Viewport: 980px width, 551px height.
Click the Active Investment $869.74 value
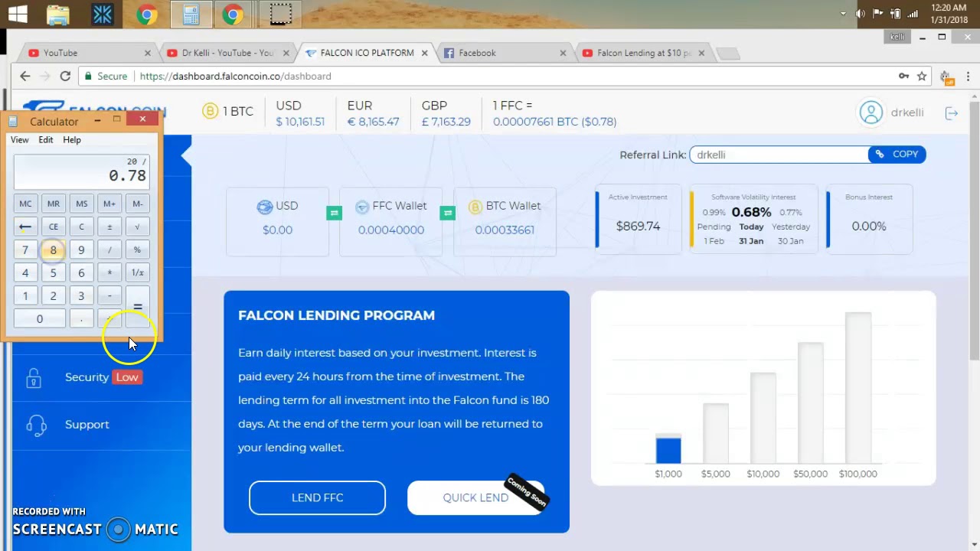click(638, 226)
